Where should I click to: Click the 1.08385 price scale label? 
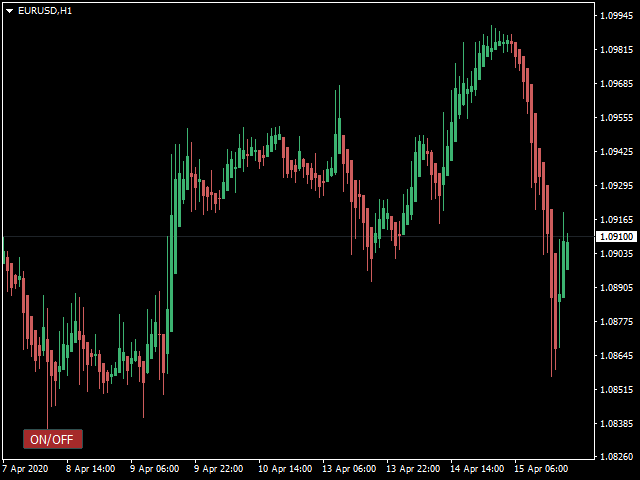614,424
